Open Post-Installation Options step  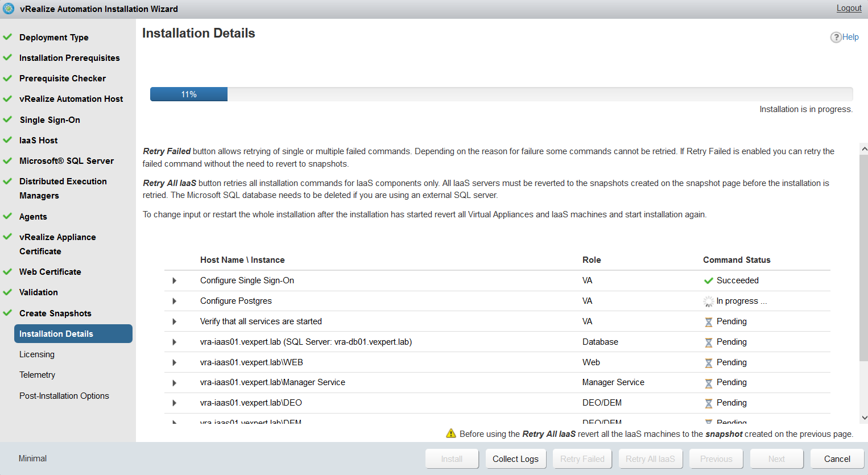pos(64,395)
